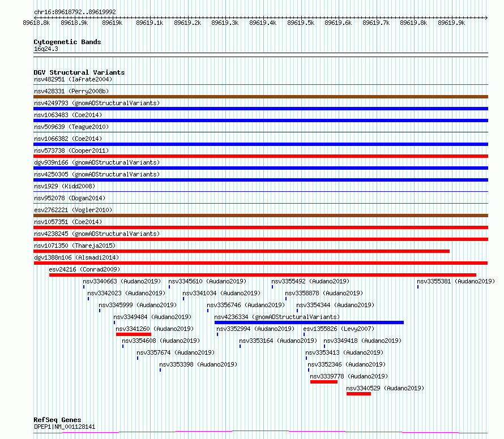The width and height of the screenshot is (504, 439).
Task: Open variant nsv3354344 (Audano2019)
Action: (335, 305)
